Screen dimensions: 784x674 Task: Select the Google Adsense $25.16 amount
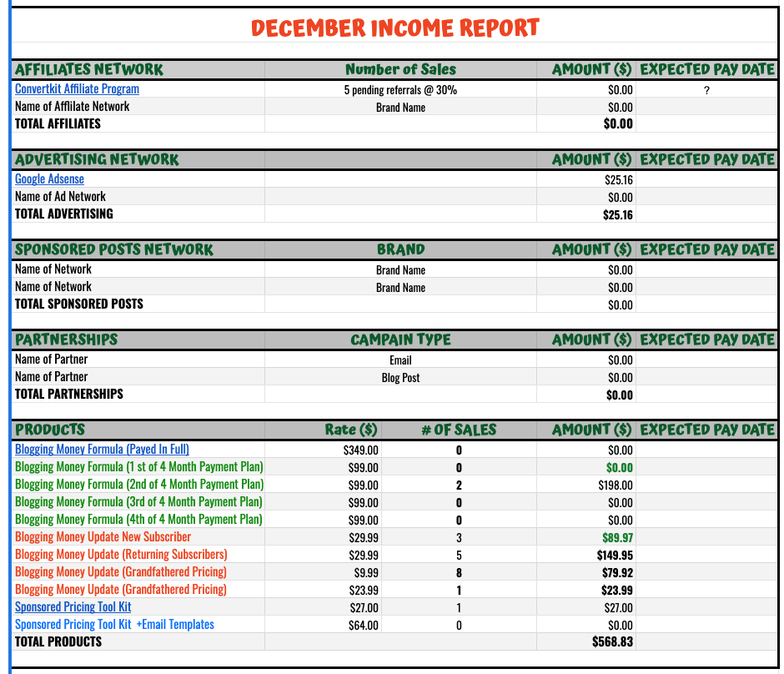point(619,180)
